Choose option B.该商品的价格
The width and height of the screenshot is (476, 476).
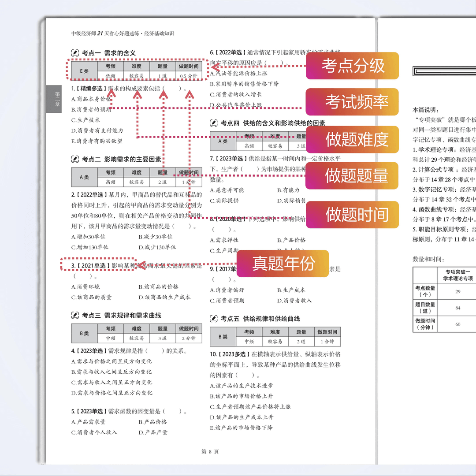[x=159, y=286]
